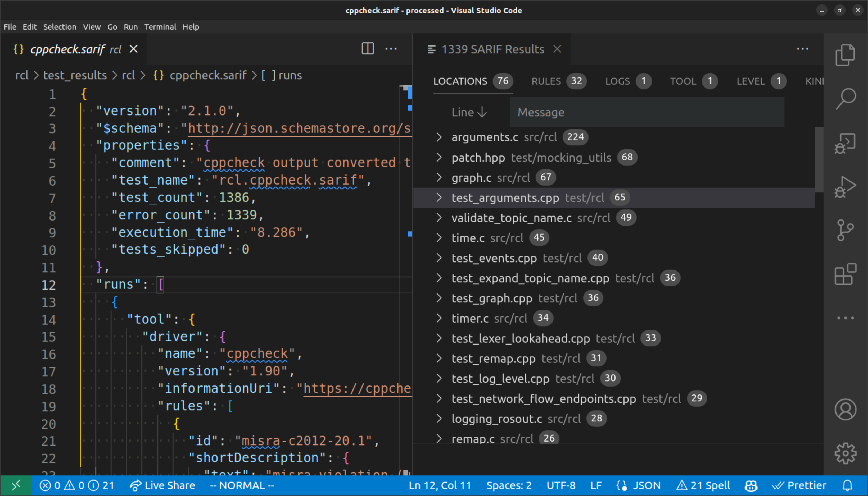
Task: Open Terminal menu in menu bar
Action: [160, 27]
